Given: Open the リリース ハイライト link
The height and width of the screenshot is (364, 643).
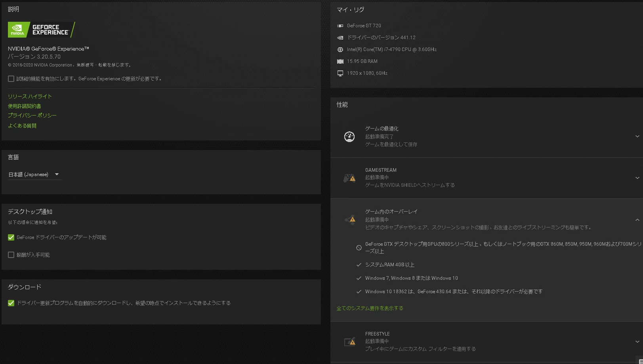Looking at the screenshot, I should coord(30,96).
